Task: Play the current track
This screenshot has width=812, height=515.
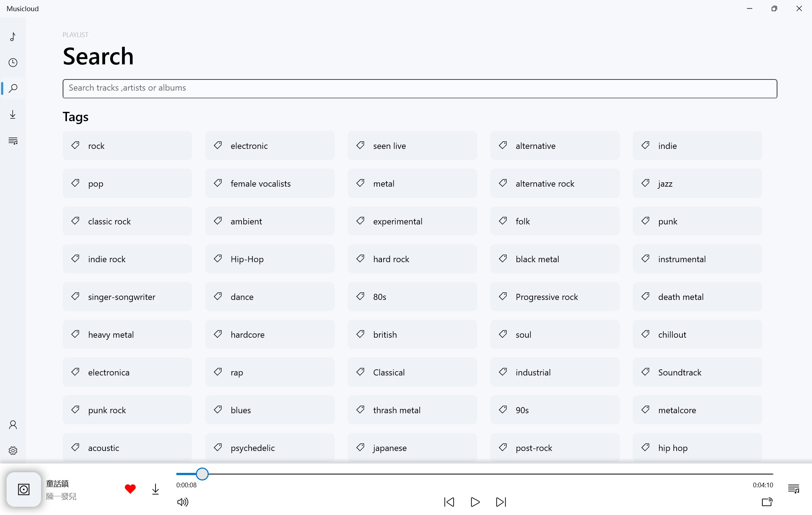Action: pos(475,502)
